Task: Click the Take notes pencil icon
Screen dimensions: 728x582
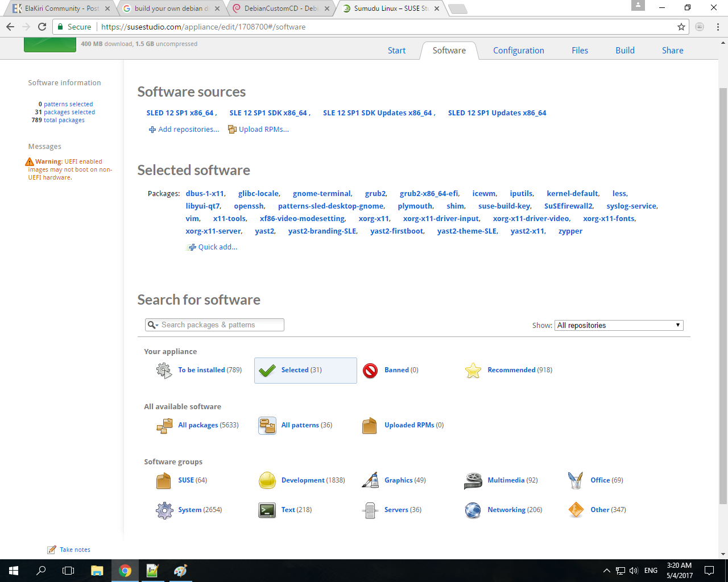Action: 52,550
